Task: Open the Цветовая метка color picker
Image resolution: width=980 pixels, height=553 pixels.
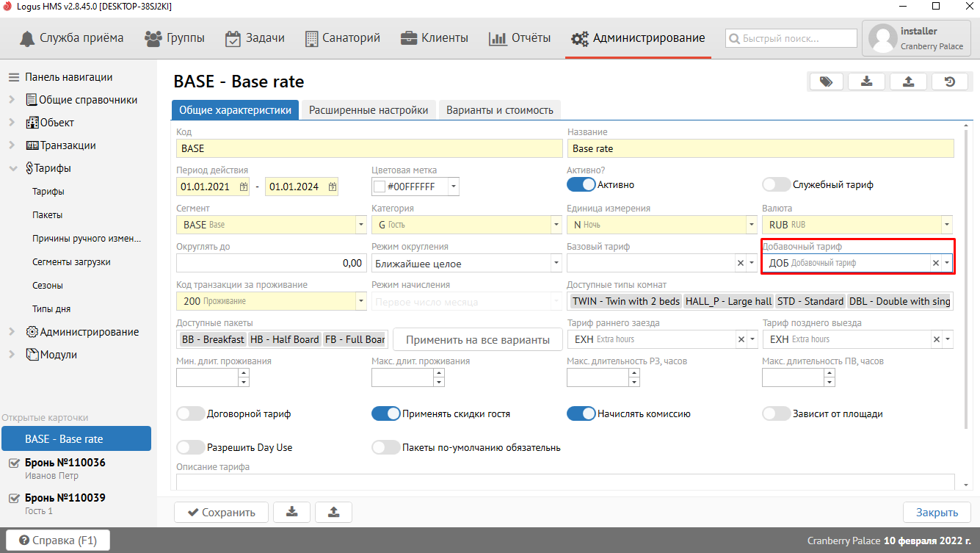Action: 454,187
